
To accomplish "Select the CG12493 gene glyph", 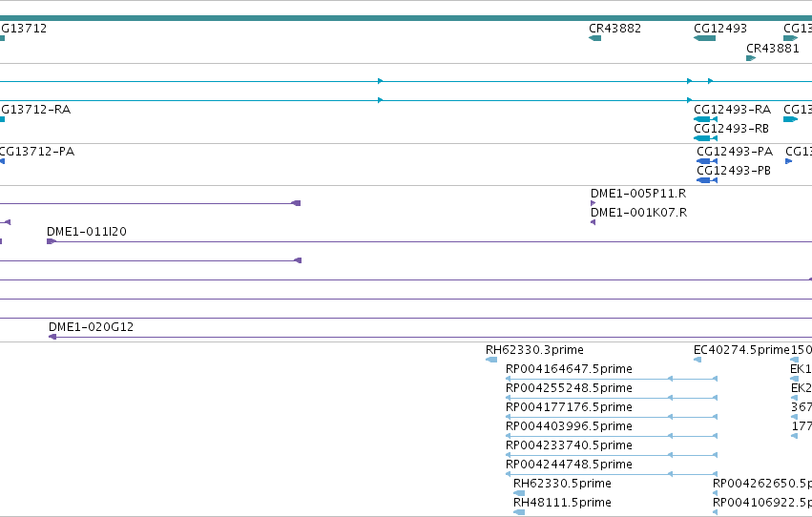I will (704, 38).
